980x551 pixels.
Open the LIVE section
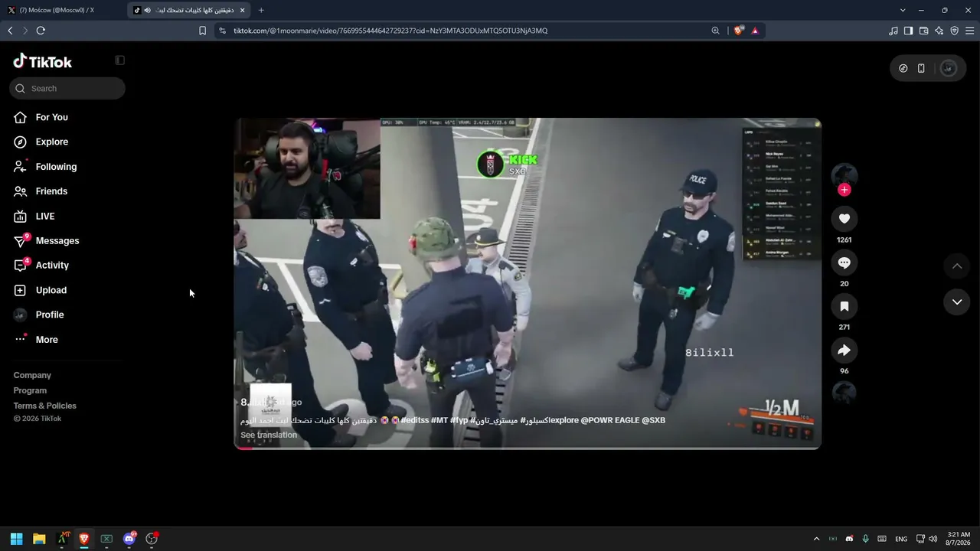(x=44, y=216)
